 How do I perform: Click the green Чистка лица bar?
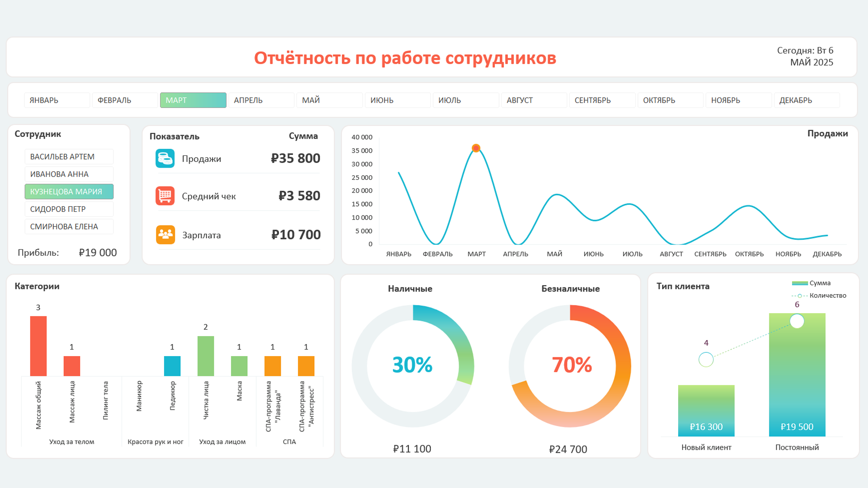(206, 356)
